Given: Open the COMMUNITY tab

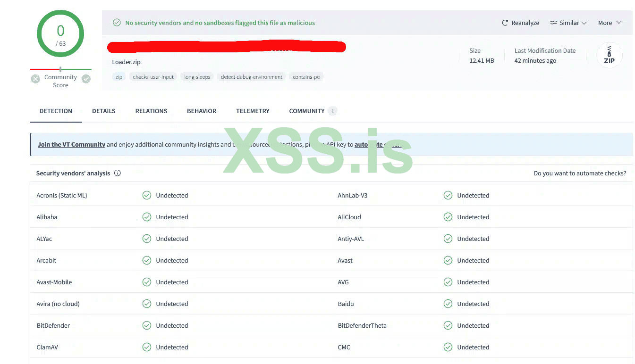Looking at the screenshot, I should point(307,111).
